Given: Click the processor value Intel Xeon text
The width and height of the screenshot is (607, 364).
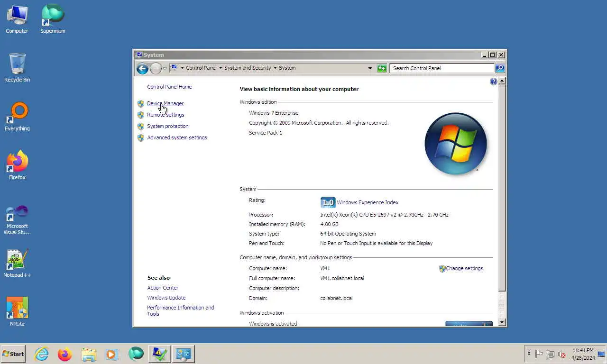Looking at the screenshot, I should tap(384, 215).
